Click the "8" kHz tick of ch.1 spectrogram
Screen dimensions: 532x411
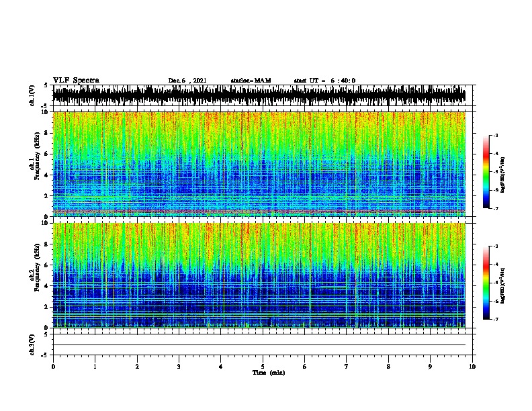(x=46, y=133)
